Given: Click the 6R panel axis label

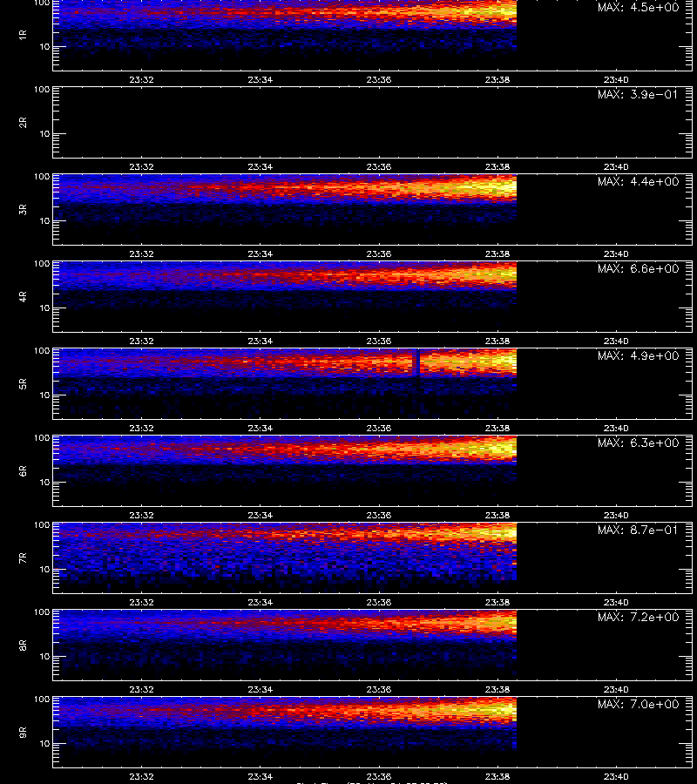Looking at the screenshot, I should pyautogui.click(x=23, y=471).
